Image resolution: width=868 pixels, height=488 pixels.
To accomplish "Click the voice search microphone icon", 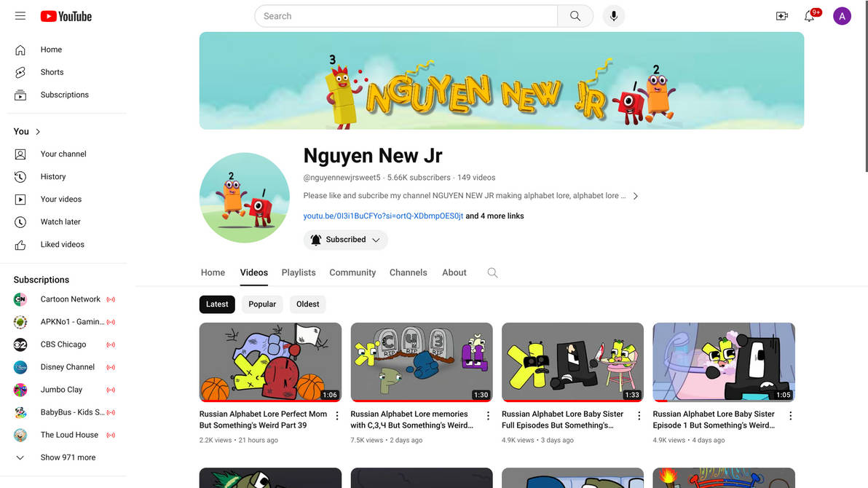I will 613,16.
